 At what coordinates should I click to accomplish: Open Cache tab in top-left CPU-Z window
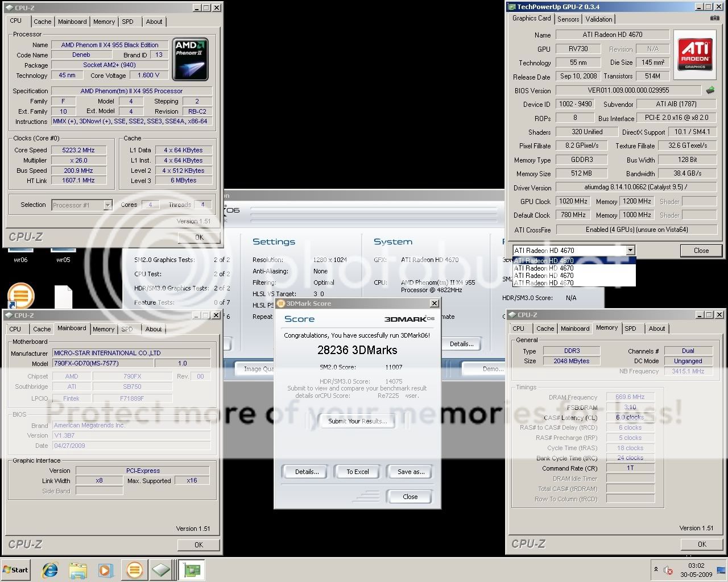[42, 22]
